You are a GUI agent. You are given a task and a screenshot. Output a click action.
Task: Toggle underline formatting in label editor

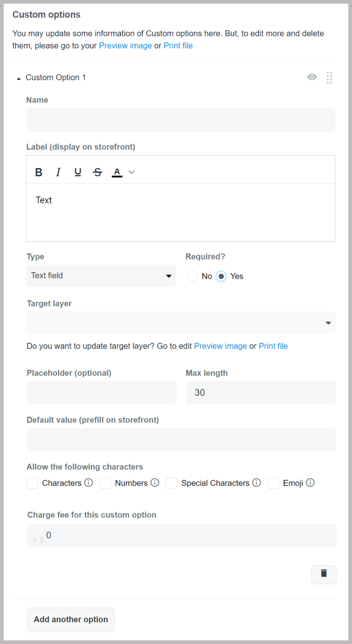point(78,172)
